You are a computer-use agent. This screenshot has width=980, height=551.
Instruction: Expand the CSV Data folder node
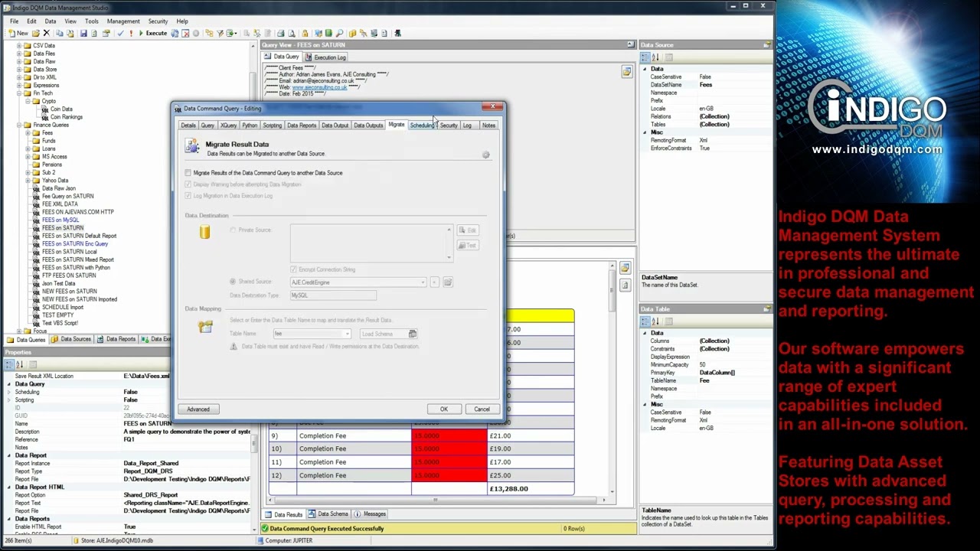pos(18,45)
